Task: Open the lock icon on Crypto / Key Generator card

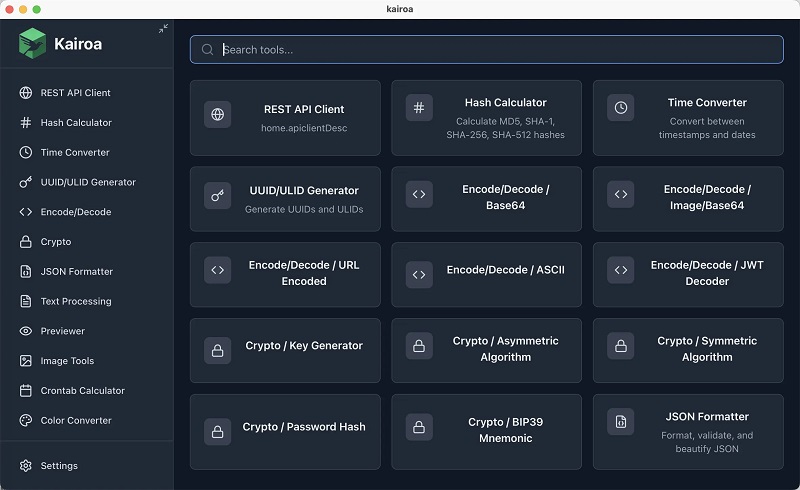Action: click(x=217, y=351)
